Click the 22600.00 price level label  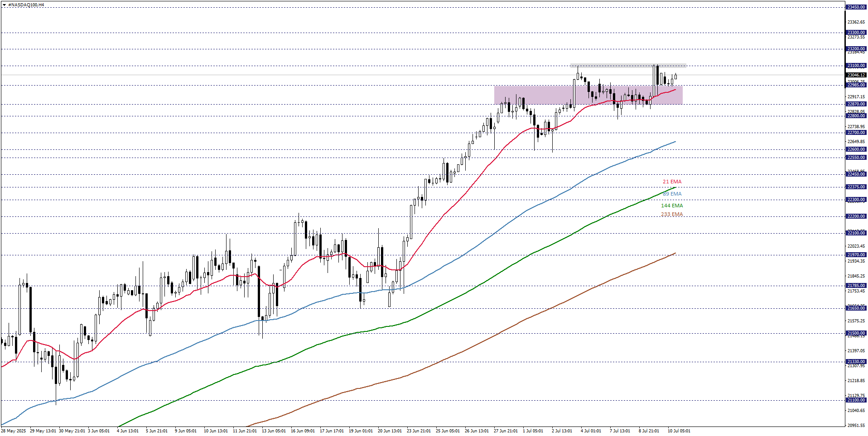[x=856, y=149]
